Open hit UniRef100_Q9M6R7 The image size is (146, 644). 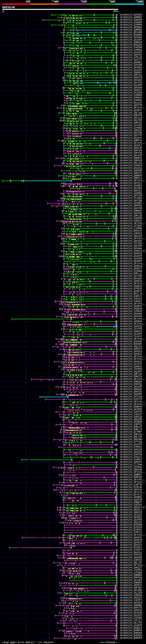[131, 17]
